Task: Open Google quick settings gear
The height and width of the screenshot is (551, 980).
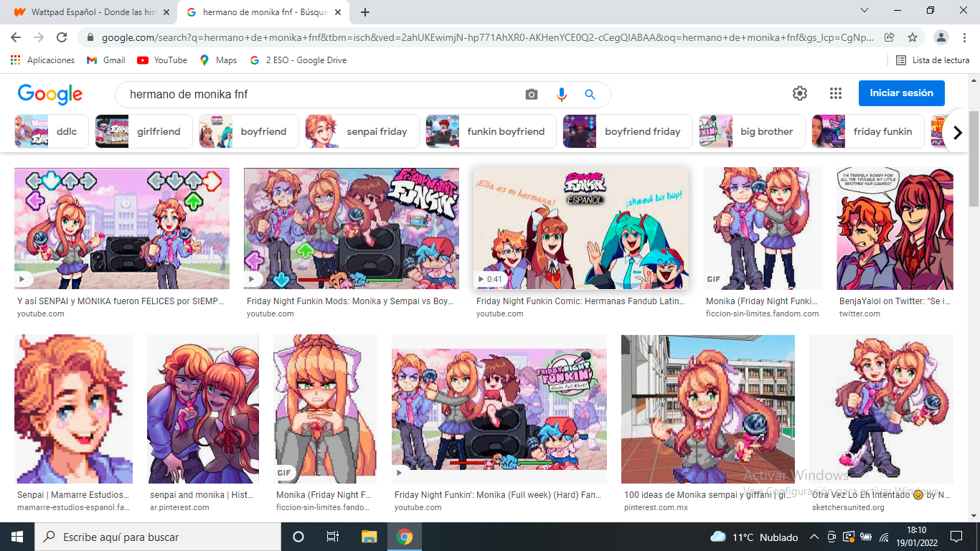Action: point(800,93)
